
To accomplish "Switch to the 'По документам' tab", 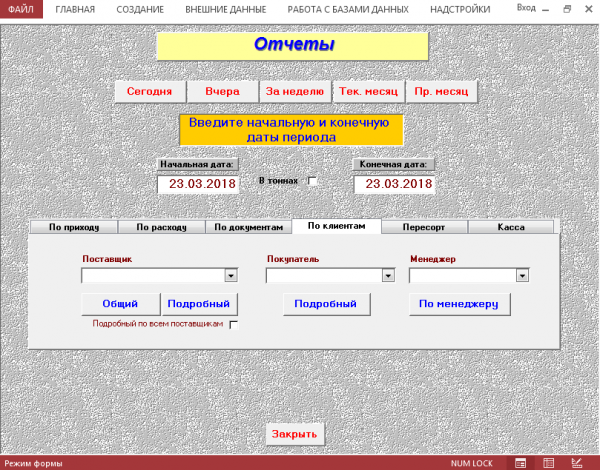I will [x=249, y=227].
